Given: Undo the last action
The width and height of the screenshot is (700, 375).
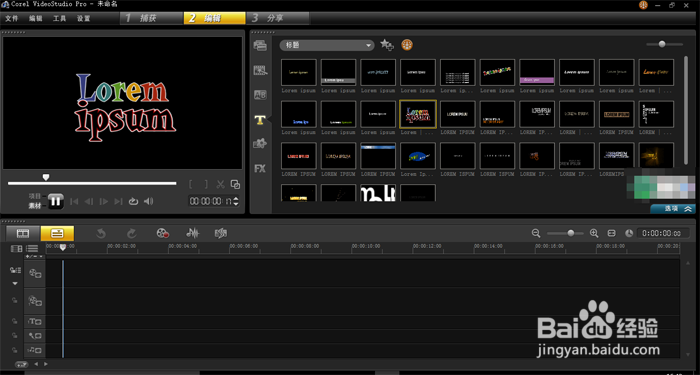Looking at the screenshot, I should click(101, 233).
